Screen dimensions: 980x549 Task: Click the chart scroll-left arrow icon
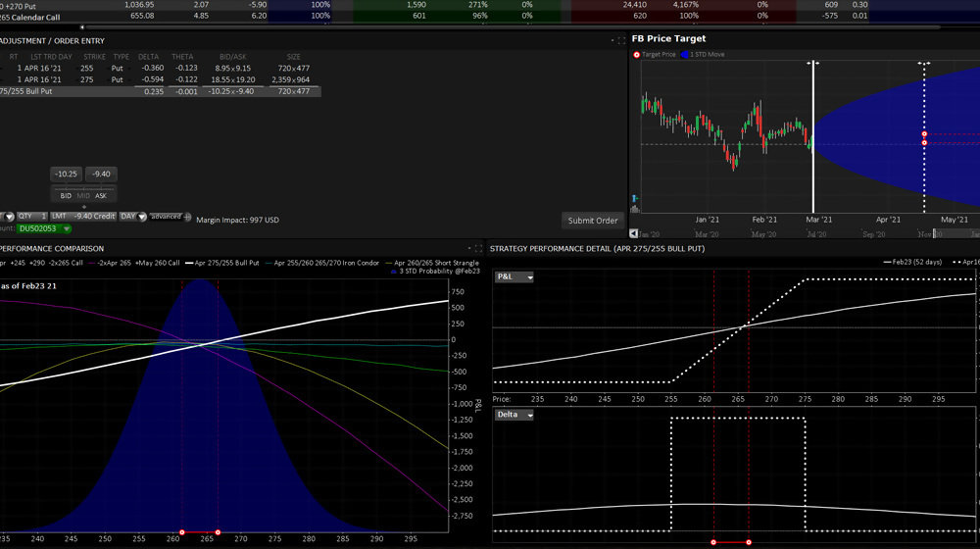[634, 233]
